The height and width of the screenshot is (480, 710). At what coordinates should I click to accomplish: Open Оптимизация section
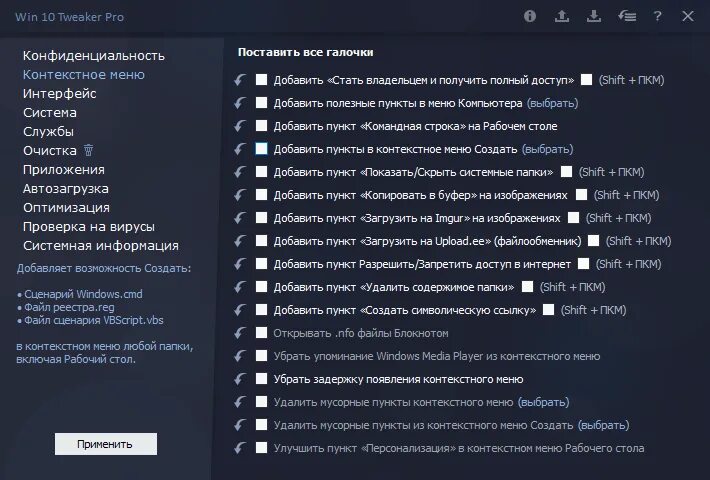point(66,208)
